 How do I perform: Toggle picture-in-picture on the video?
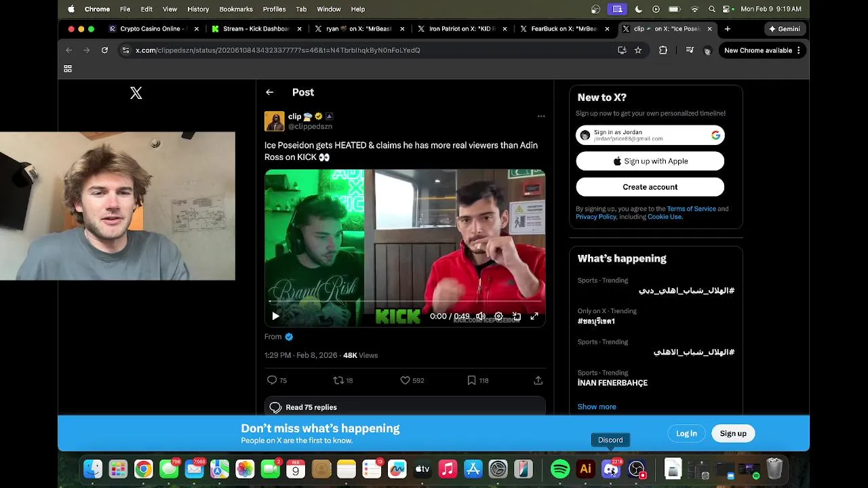pyautogui.click(x=517, y=317)
